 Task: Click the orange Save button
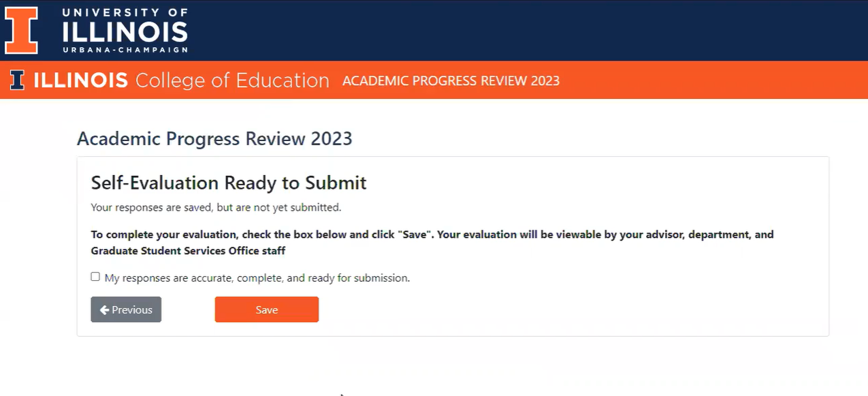[x=267, y=309]
